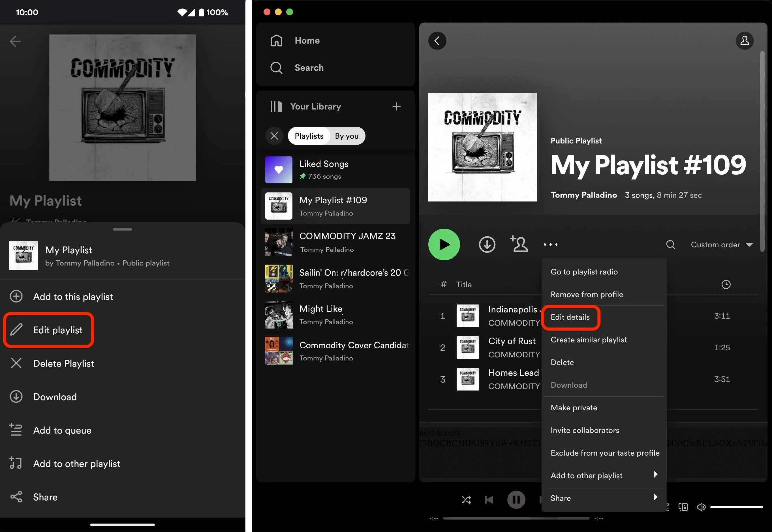Click invite collaborators person icon
Image resolution: width=772 pixels, height=532 pixels.
click(x=519, y=244)
